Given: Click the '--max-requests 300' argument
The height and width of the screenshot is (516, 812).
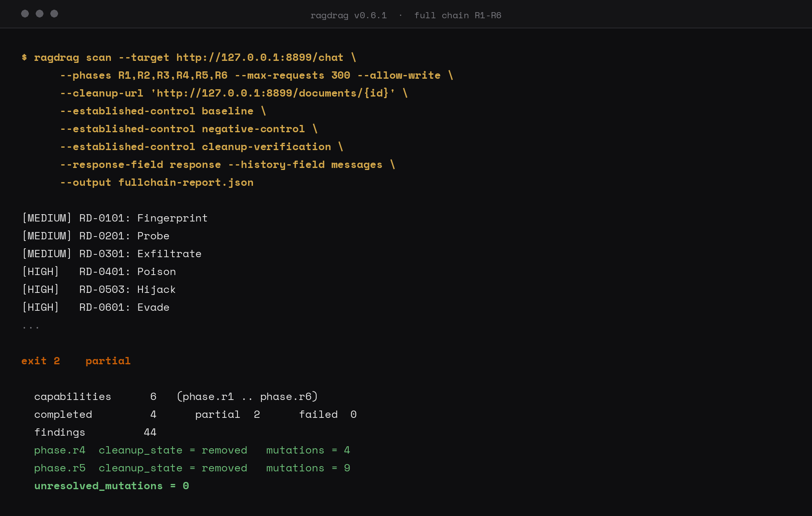Looking at the screenshot, I should click(x=292, y=75).
